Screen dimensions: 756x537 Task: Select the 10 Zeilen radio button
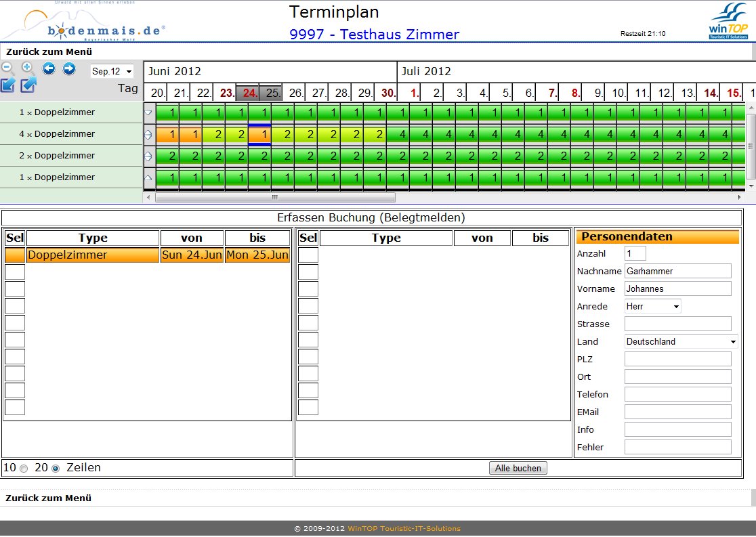coord(24,469)
